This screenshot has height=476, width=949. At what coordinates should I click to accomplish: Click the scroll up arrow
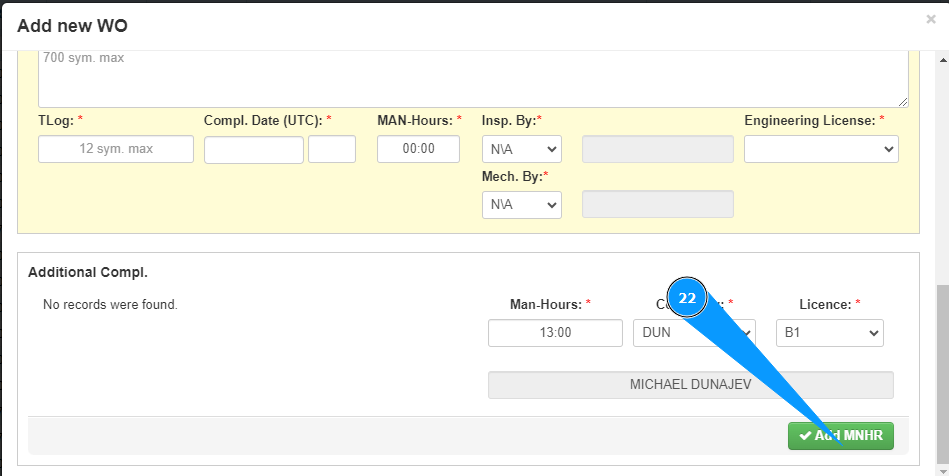click(x=942, y=59)
